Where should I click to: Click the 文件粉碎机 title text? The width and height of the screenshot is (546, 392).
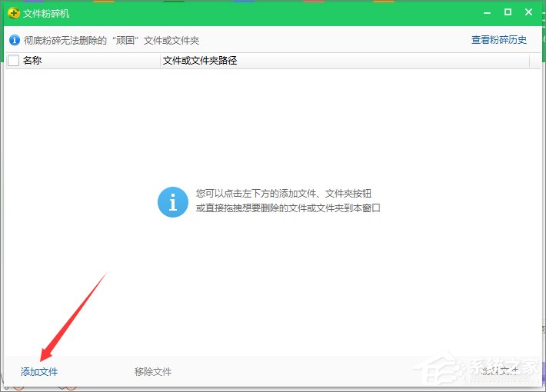[46, 13]
